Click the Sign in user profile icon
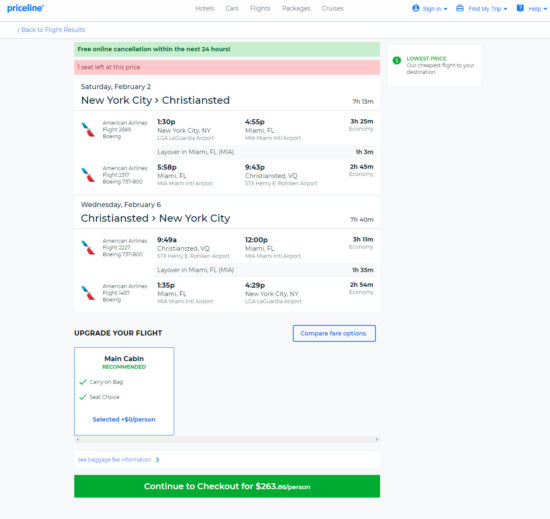Screen dimensions: 550x519 pyautogui.click(x=416, y=8)
